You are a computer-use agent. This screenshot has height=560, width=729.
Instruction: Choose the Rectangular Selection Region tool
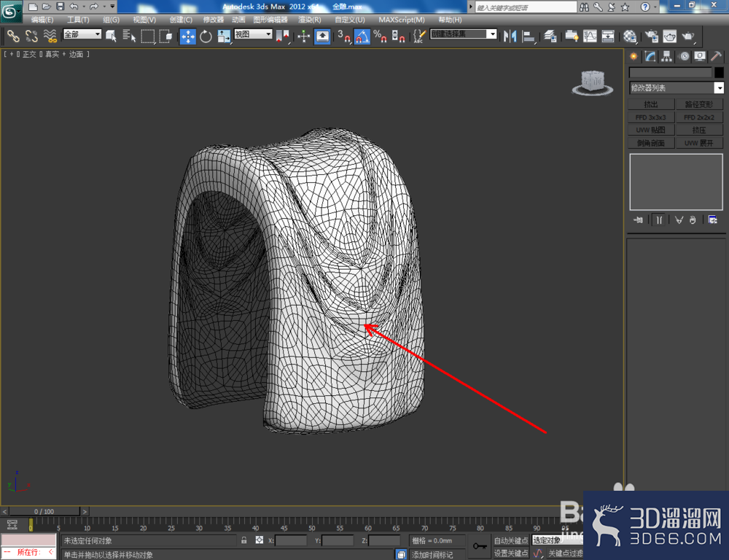(x=148, y=36)
